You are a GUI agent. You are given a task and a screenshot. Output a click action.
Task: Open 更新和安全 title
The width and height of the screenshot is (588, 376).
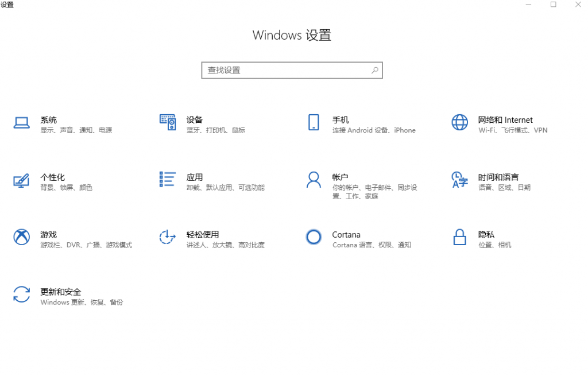pos(61,292)
